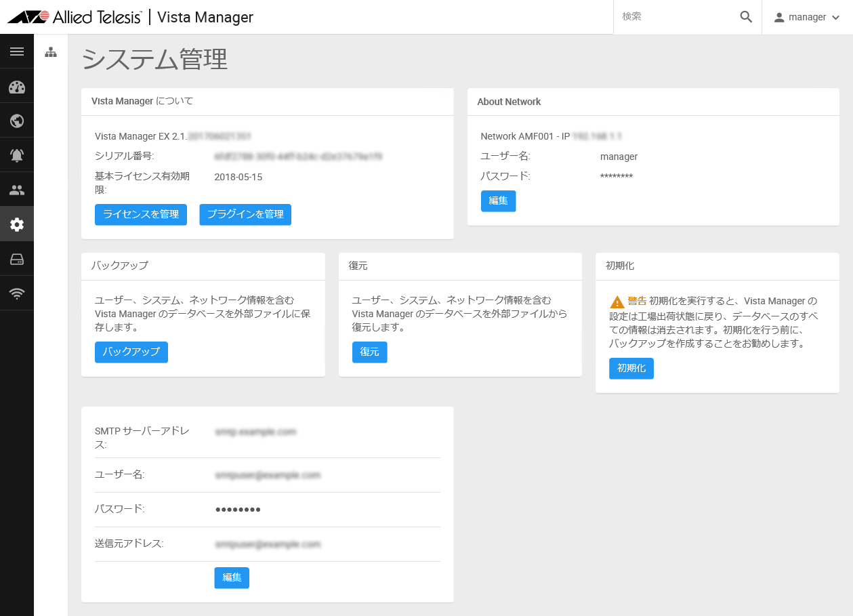
Task: Click the SMTP サーバーアドレス label
Action: click(x=142, y=438)
